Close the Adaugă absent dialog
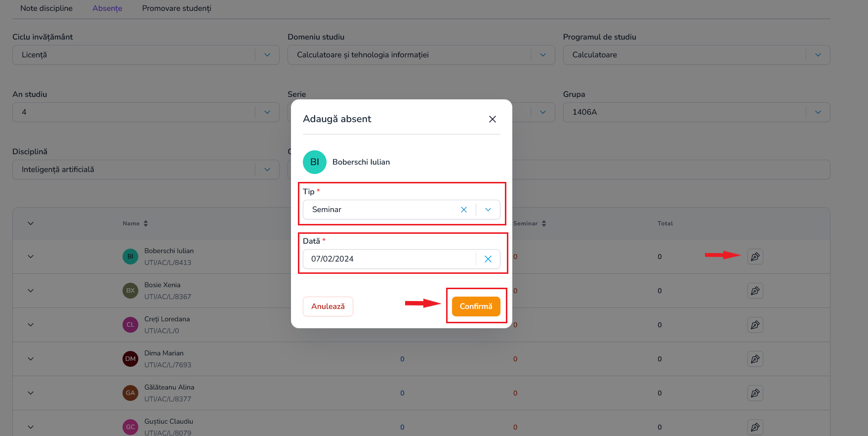This screenshot has height=436, width=868. pos(492,119)
